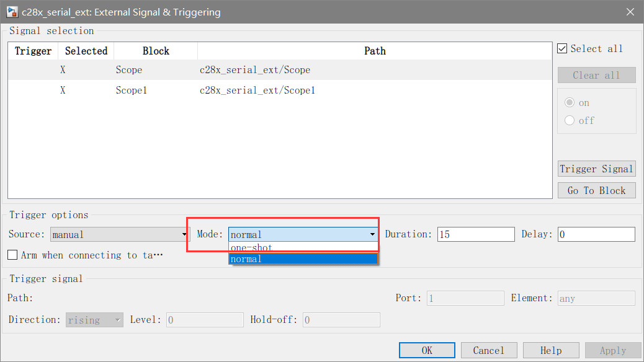Click the Clear all button
Image resolution: width=644 pixels, height=362 pixels.
[x=596, y=75]
